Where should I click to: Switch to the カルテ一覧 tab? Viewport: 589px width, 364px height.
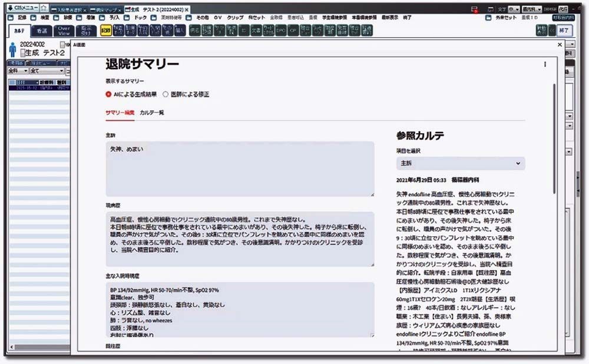pyautogui.click(x=152, y=112)
